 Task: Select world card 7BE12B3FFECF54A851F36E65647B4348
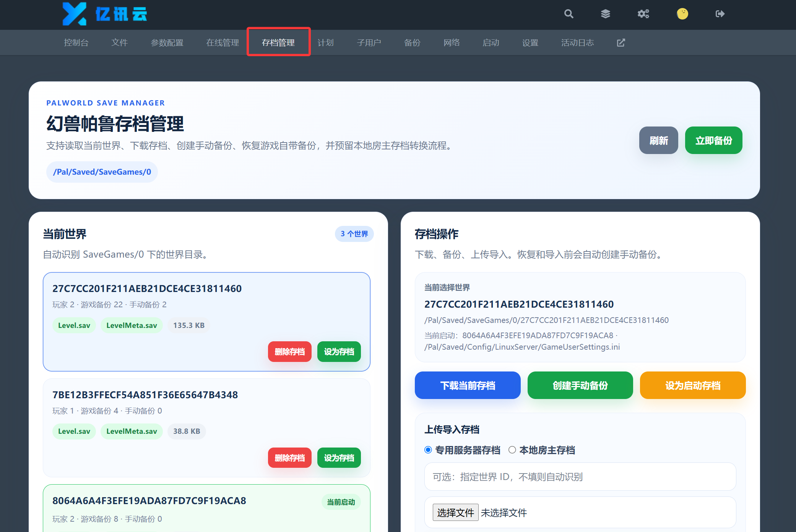(x=206, y=428)
